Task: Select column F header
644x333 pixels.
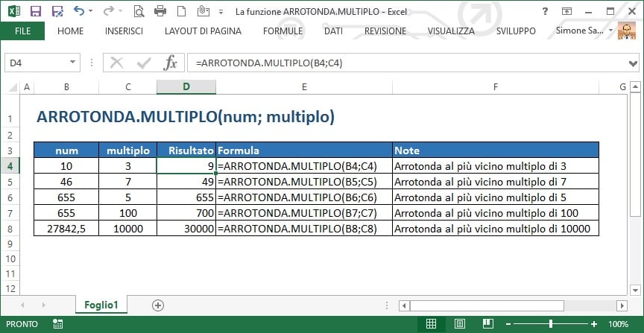Action: 496,87
